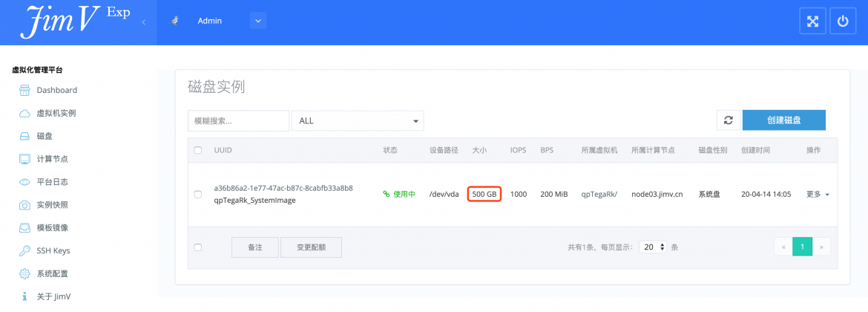This screenshot has height=312, width=868.
Task: Toggle the select-all checkbox in table header
Action: click(198, 150)
